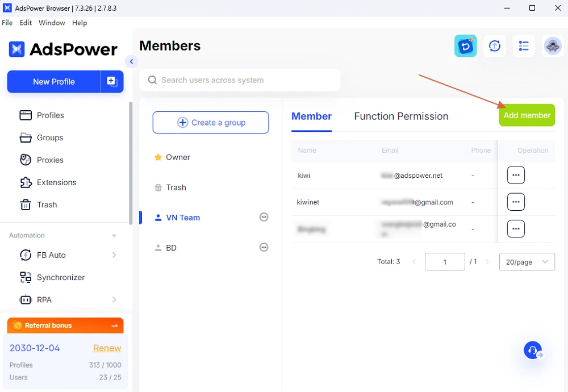The width and height of the screenshot is (568, 392).
Task: Open the Help menu
Action: [80, 23]
